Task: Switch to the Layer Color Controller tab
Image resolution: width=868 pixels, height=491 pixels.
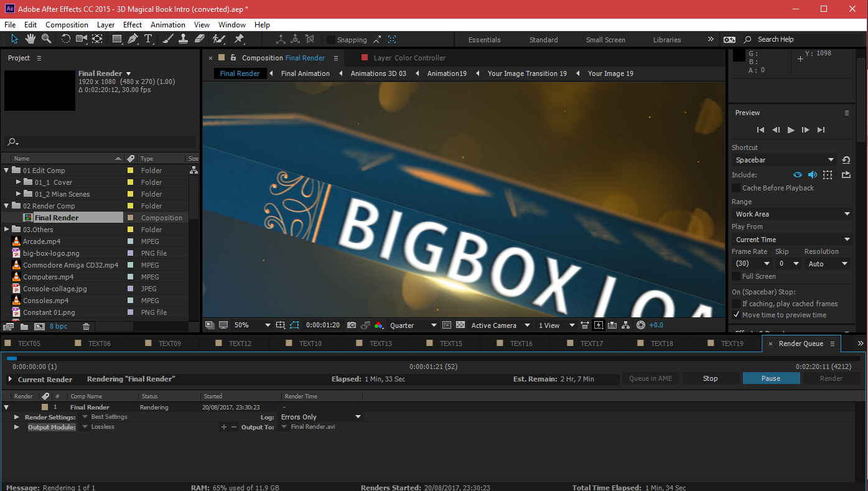Action: [409, 58]
